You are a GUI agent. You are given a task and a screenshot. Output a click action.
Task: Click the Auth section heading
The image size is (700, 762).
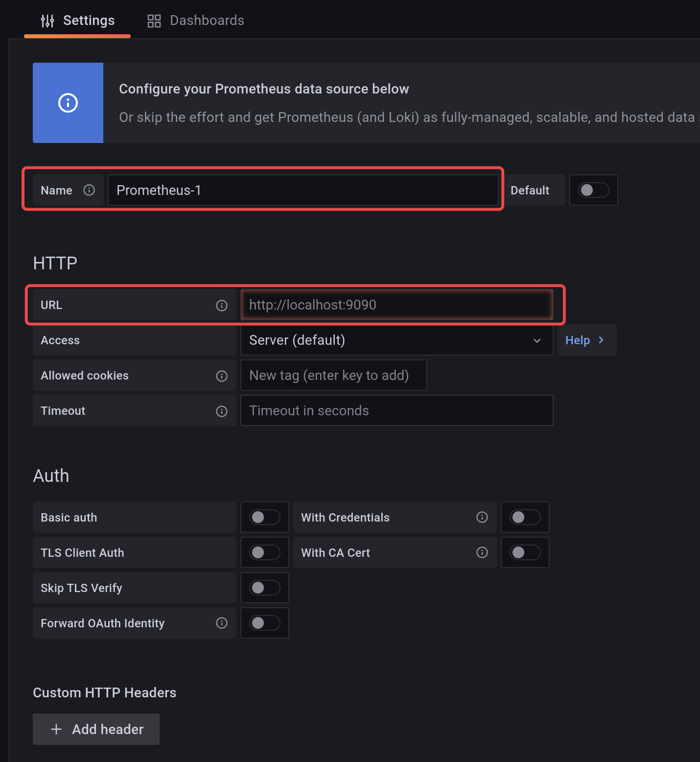point(51,476)
